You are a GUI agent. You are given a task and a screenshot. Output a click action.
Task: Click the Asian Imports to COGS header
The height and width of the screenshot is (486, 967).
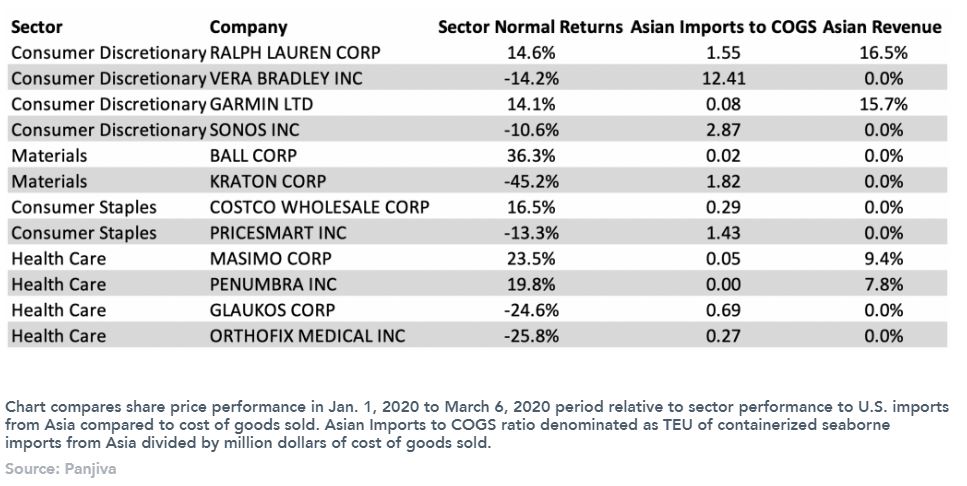pyautogui.click(x=723, y=27)
